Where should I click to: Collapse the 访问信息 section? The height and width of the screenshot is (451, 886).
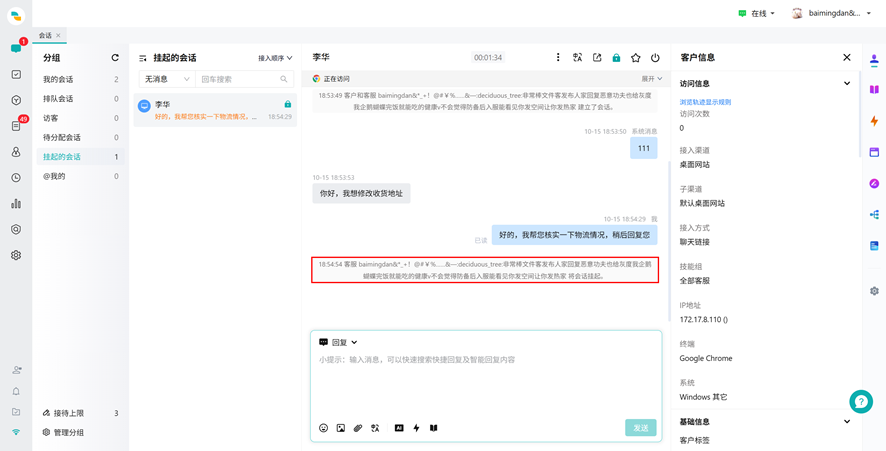(847, 83)
